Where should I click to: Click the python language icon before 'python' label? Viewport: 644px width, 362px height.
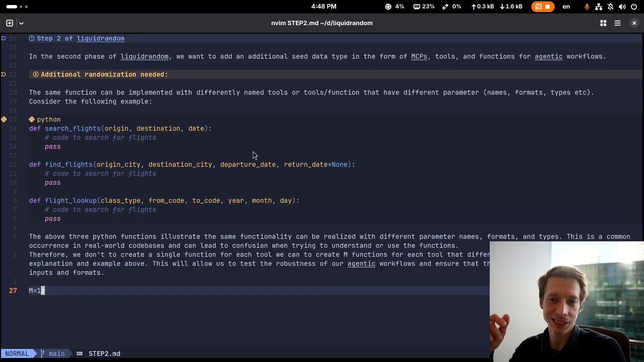pos(32,120)
